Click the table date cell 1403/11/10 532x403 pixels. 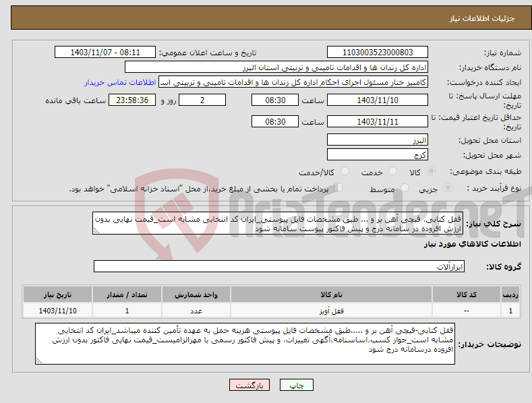coord(58,311)
